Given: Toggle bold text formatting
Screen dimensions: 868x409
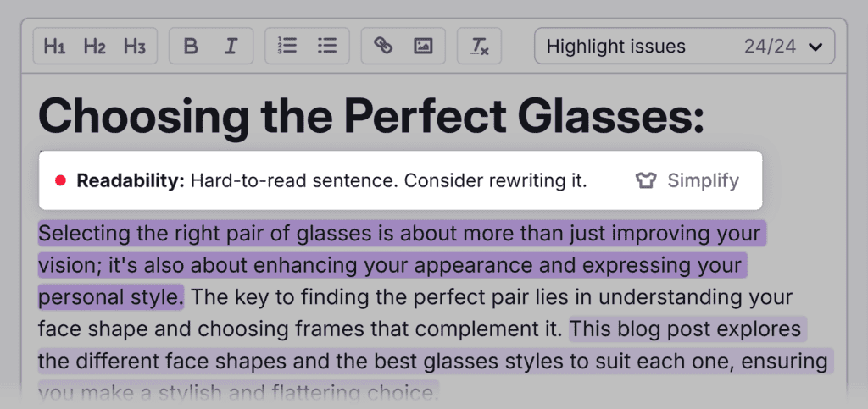Looking at the screenshot, I should (x=191, y=47).
